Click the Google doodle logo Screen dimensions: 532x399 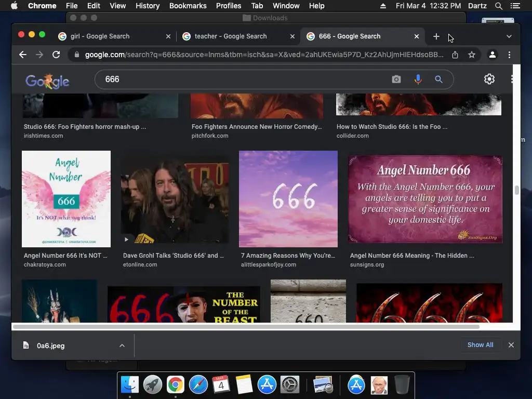47,81
